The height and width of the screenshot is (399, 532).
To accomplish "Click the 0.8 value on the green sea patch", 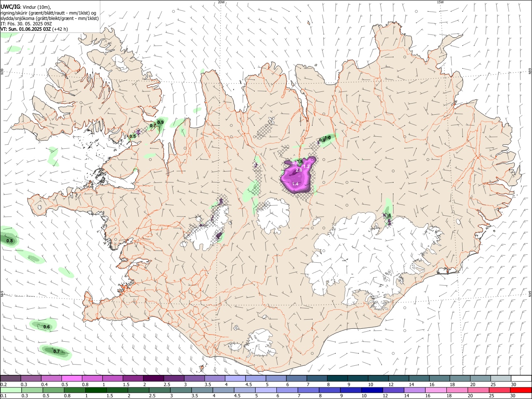I will [x=10, y=241].
